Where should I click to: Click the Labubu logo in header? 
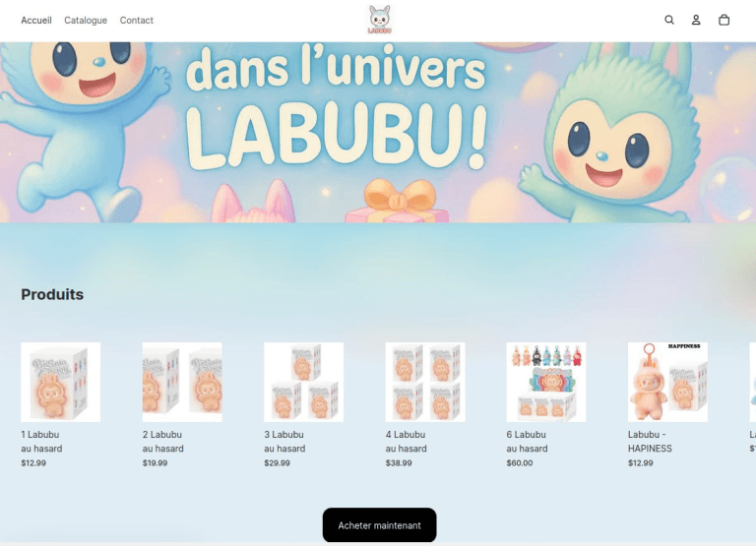tap(379, 20)
